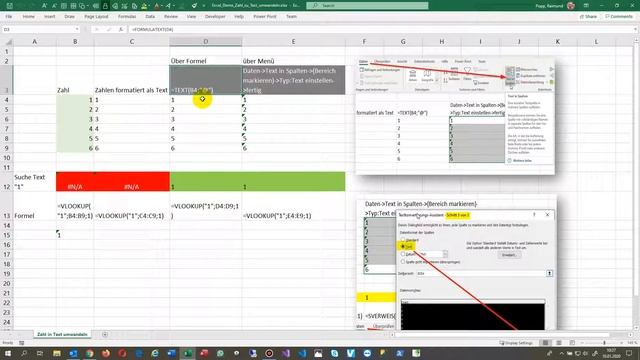
Task: Open Task View on the taskbar
Action: (40, 353)
